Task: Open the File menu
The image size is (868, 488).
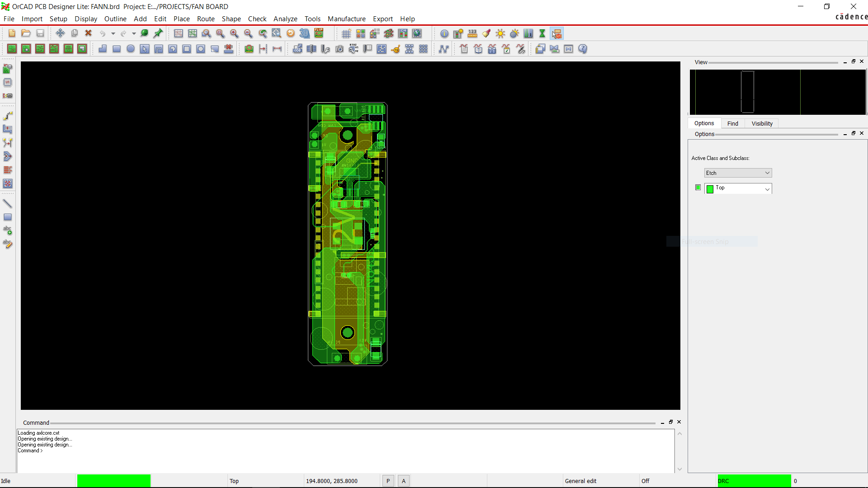Action: coord(9,19)
